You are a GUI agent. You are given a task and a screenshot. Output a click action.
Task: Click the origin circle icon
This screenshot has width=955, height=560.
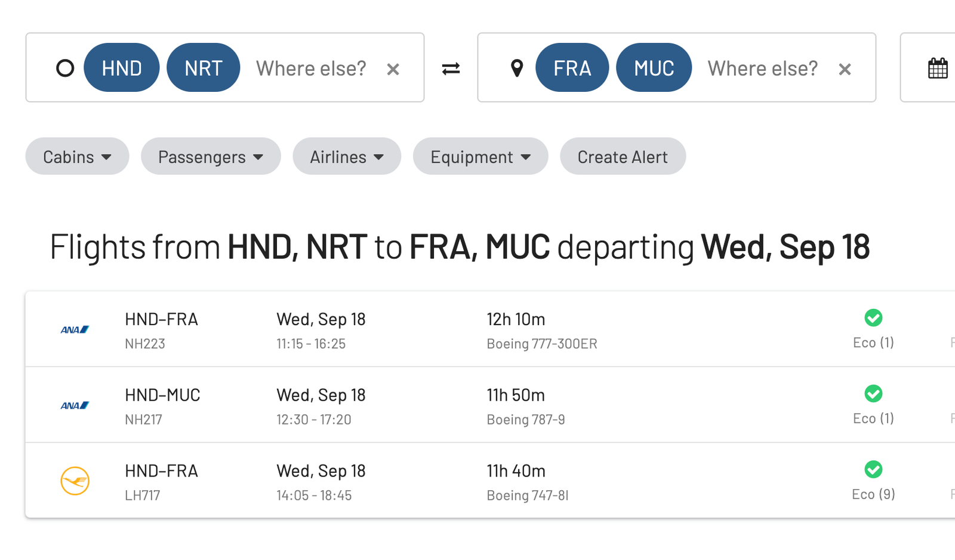(65, 68)
